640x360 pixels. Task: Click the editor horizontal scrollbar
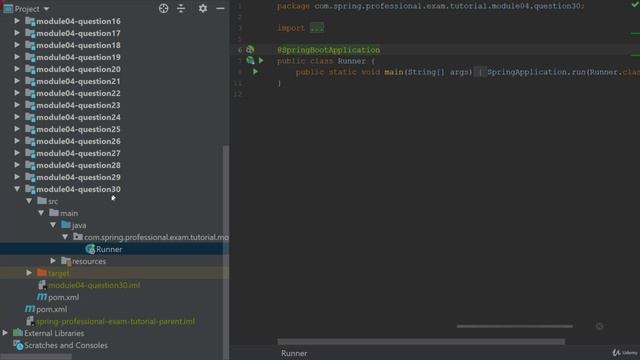pyautogui.click(x=421, y=341)
